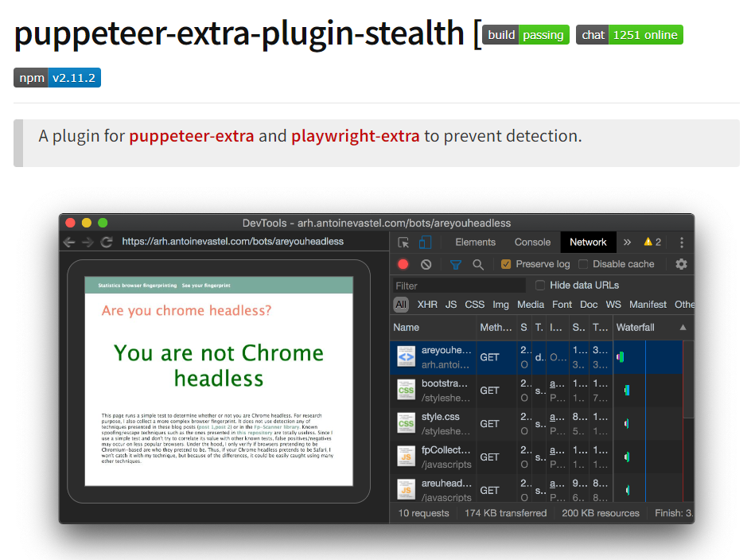This screenshot has height=560, width=751.
Task: Open the chat 1251 online badge
Action: (x=629, y=35)
